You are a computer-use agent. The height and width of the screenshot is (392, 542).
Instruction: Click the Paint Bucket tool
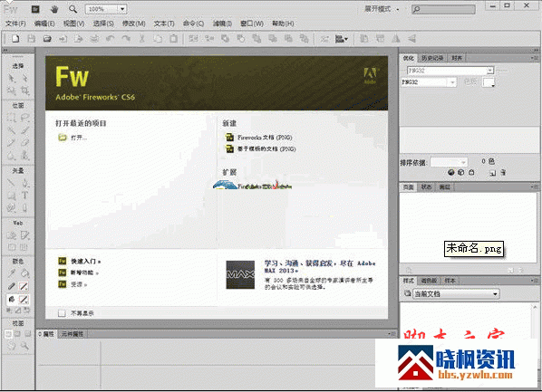click(x=24, y=273)
